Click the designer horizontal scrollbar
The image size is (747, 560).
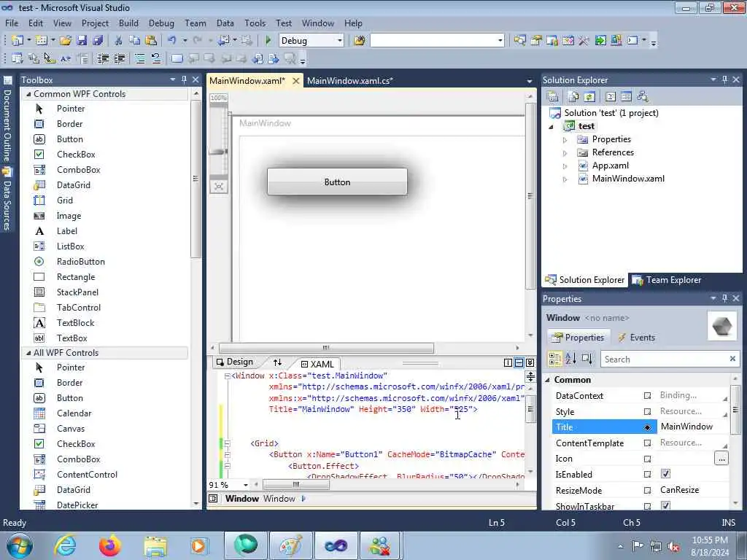coord(326,348)
